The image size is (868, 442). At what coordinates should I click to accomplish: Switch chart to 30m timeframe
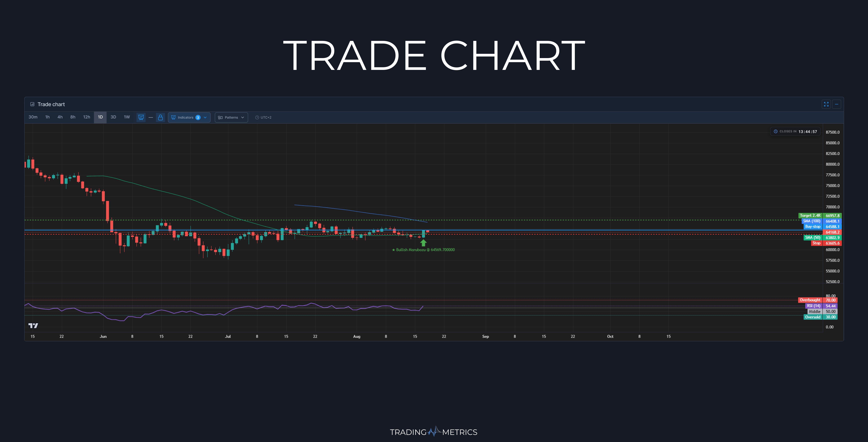33,117
